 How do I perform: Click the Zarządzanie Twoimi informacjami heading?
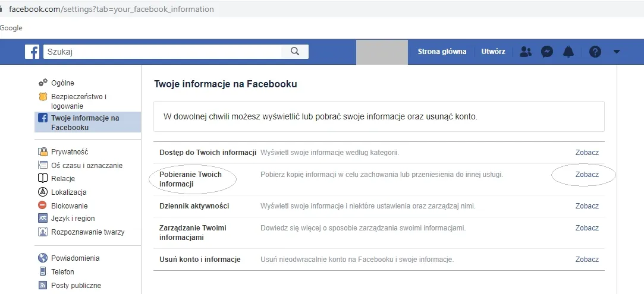point(193,232)
